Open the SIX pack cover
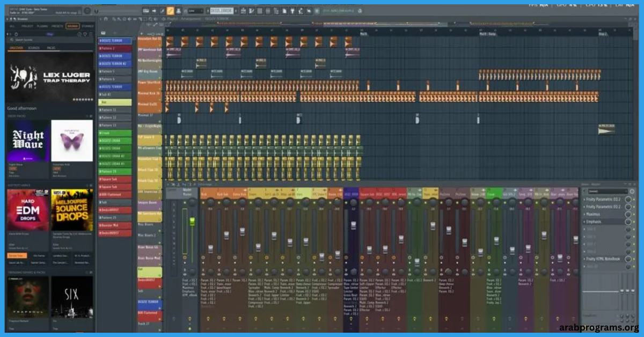 (72, 297)
